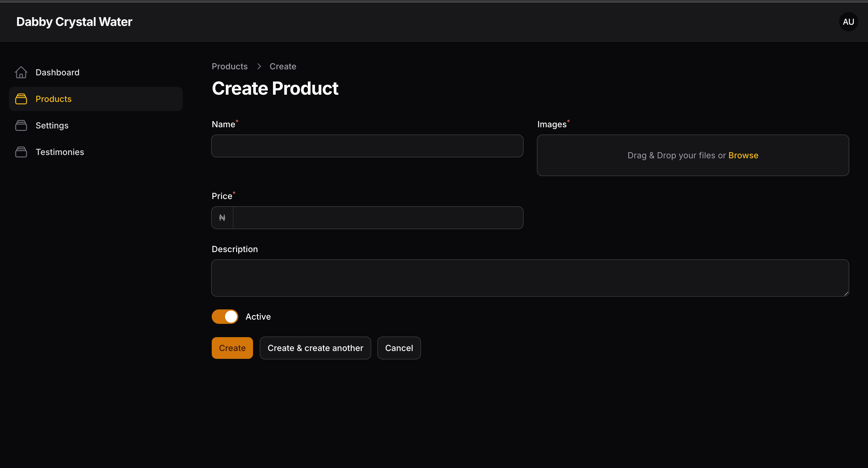This screenshot has height=468, width=868.
Task: Click the Settings sidebar icon
Action: click(21, 125)
